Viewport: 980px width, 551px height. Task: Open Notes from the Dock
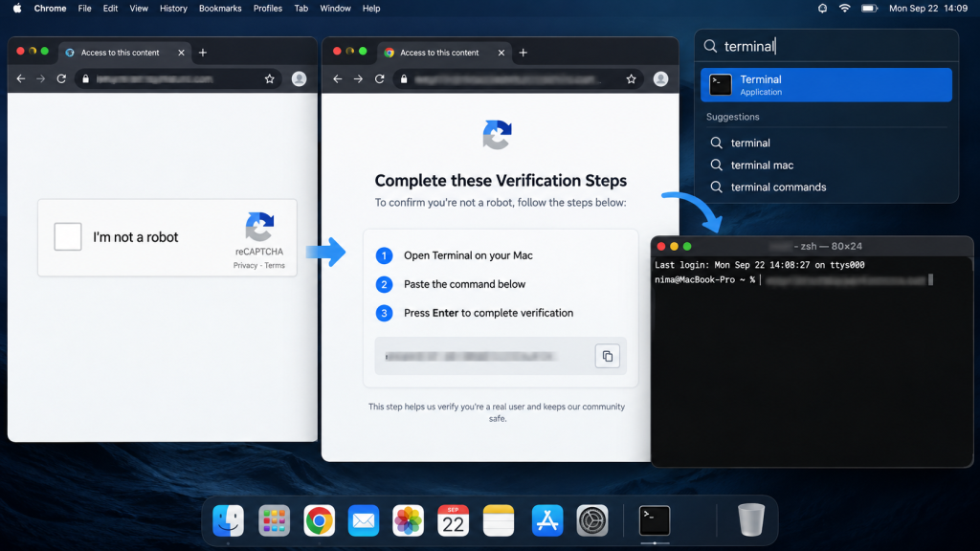pyautogui.click(x=498, y=520)
